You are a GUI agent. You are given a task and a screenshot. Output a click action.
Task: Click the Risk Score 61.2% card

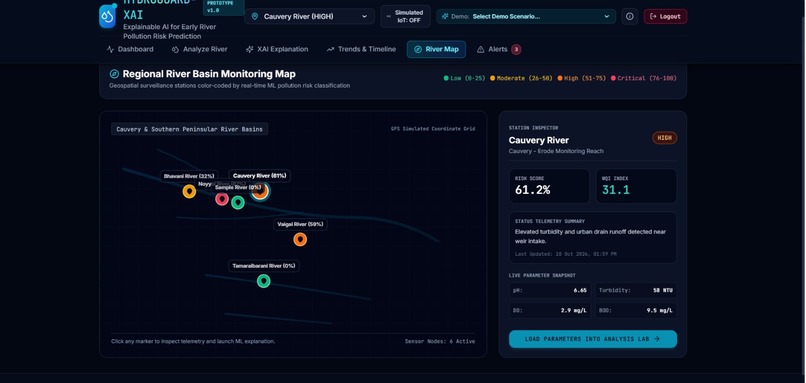click(549, 186)
